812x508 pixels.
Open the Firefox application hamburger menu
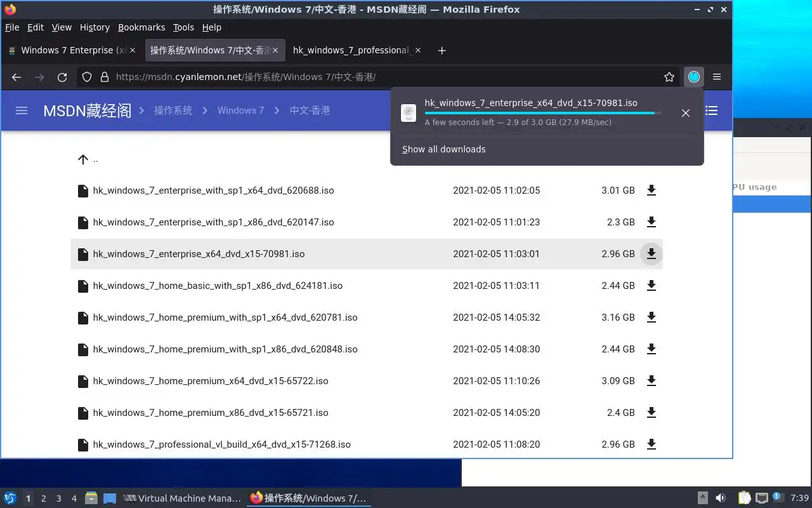(717, 77)
